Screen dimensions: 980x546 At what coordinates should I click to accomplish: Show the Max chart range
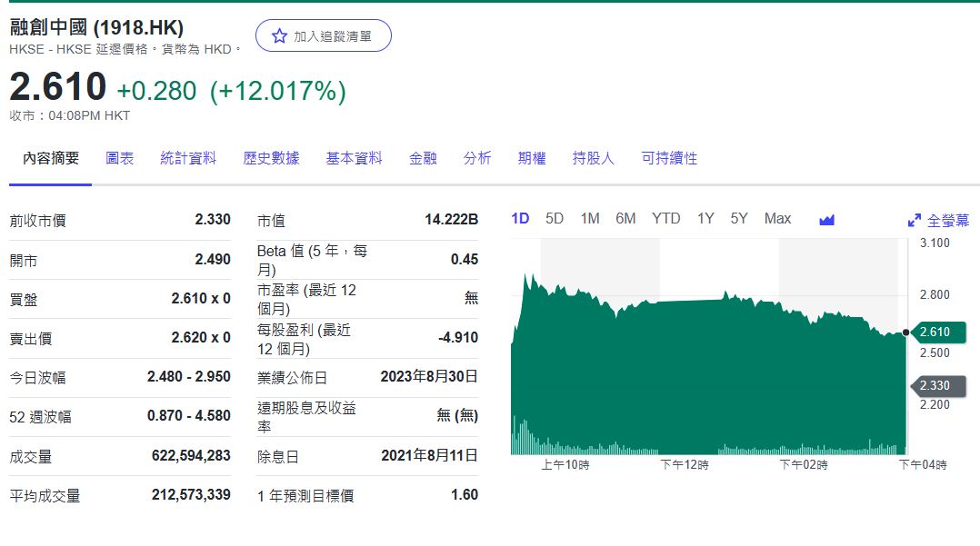point(777,219)
